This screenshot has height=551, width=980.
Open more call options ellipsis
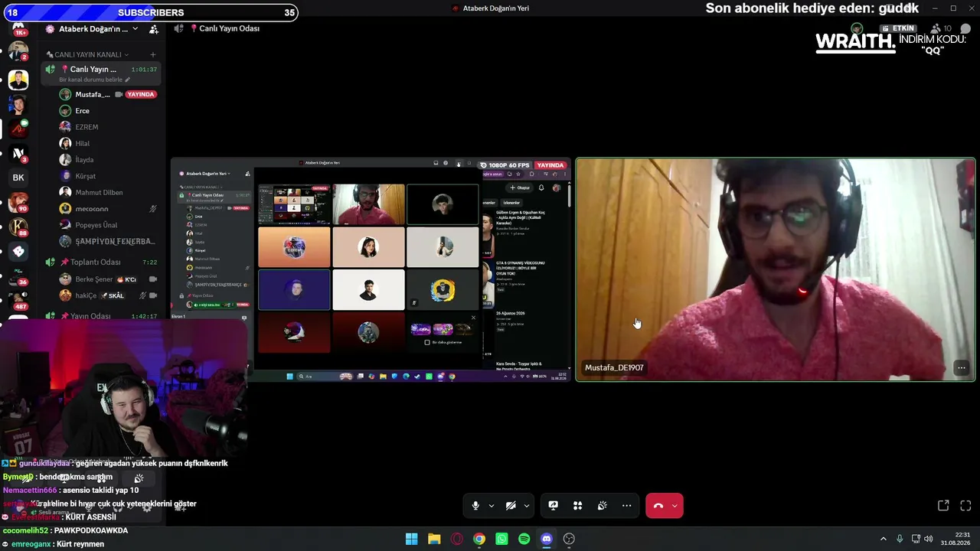(x=626, y=506)
